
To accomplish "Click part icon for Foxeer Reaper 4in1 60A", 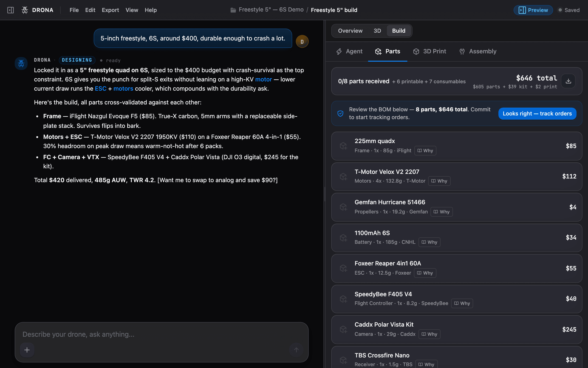I will coord(343,268).
